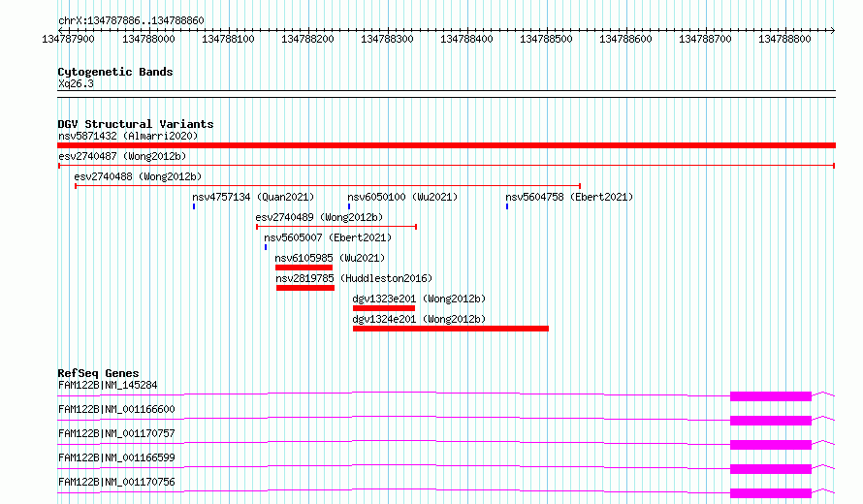Viewport: 863px width, 504px height.
Task: Select the blue marker under nsv5604758
Action: 507,206
